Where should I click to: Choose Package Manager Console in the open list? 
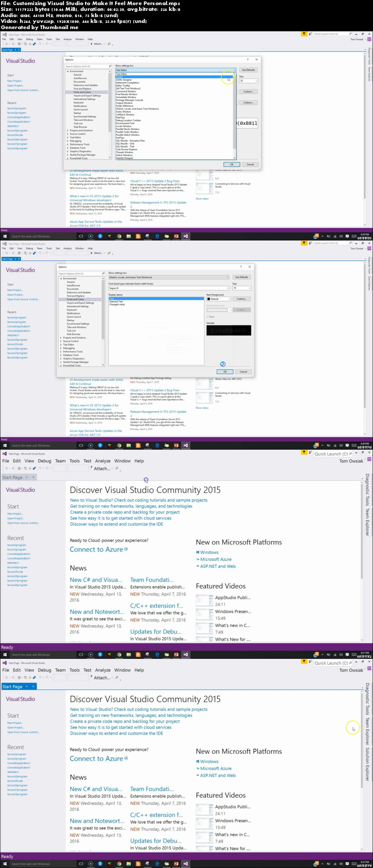coord(174,100)
